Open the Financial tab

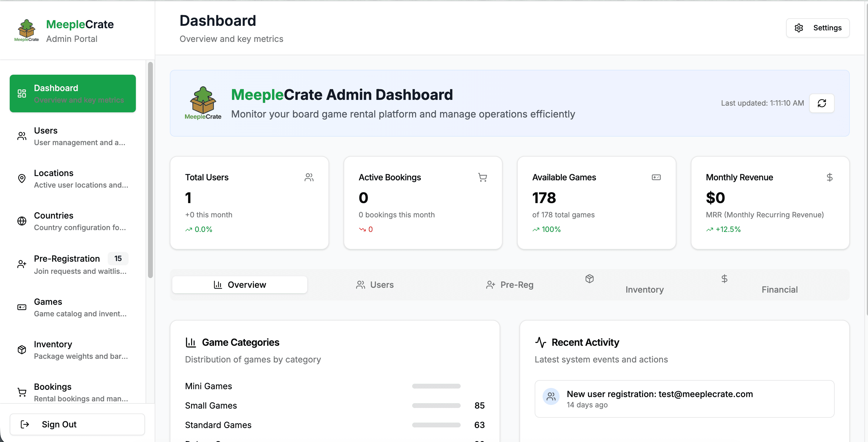tap(780, 285)
